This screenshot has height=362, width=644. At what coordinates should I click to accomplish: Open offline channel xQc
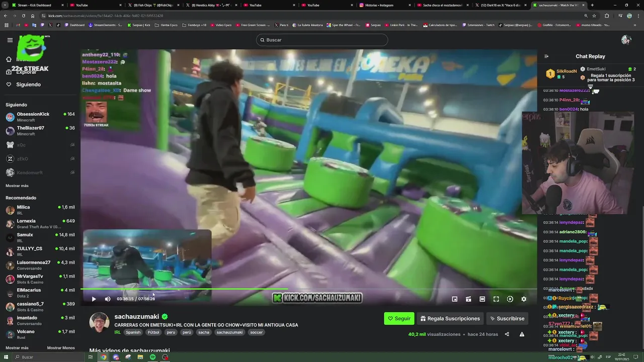coord(40,145)
